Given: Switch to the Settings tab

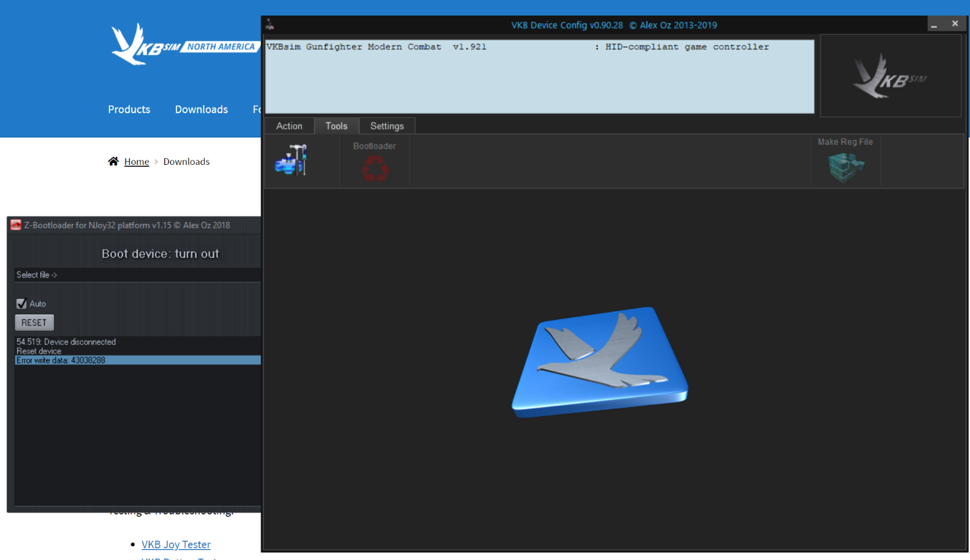Looking at the screenshot, I should (386, 126).
